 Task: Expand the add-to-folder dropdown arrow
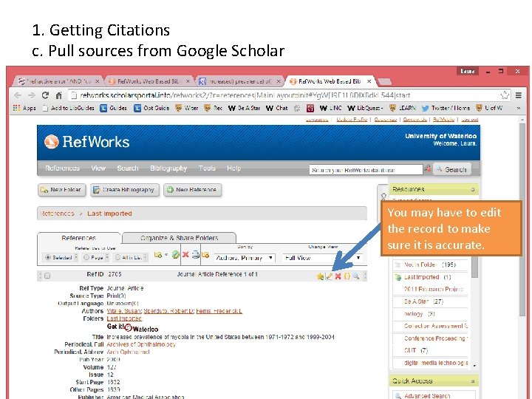point(166,254)
